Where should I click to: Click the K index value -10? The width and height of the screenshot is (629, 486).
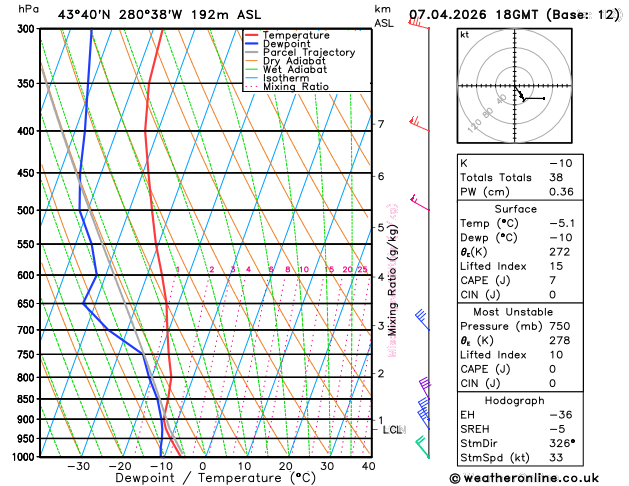pyautogui.click(x=560, y=163)
